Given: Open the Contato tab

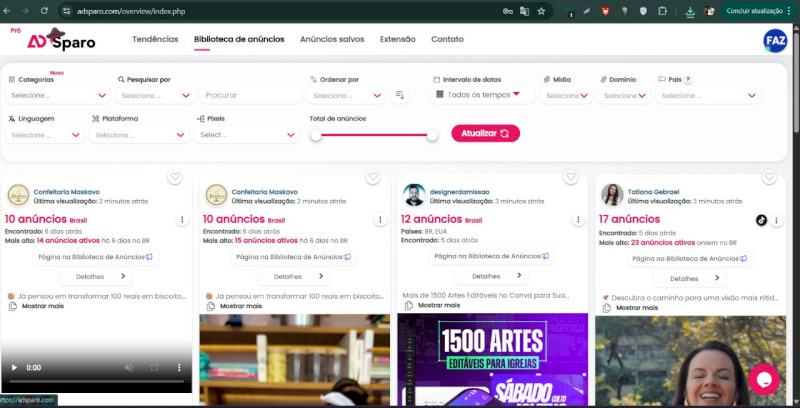Looking at the screenshot, I should 447,39.
